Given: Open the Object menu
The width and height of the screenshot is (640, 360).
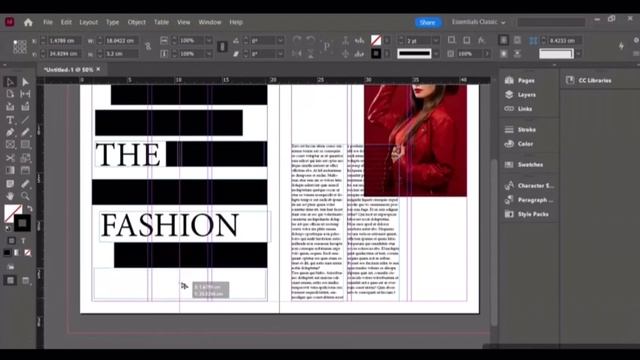Looking at the screenshot, I should tap(136, 22).
